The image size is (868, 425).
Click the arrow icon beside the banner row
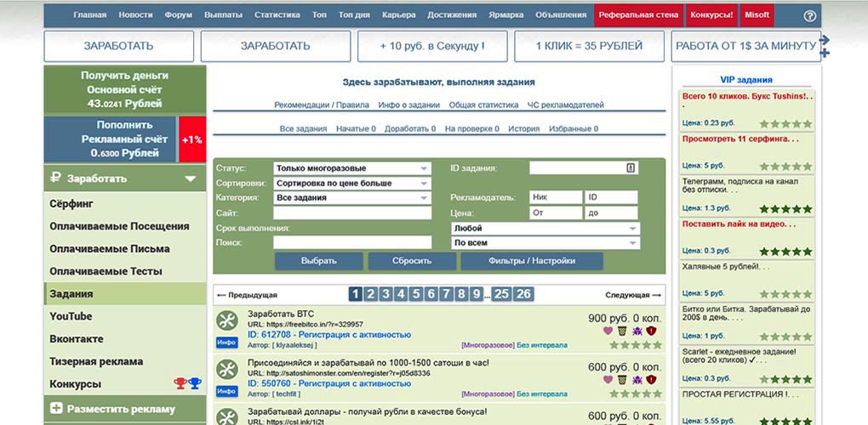[825, 40]
